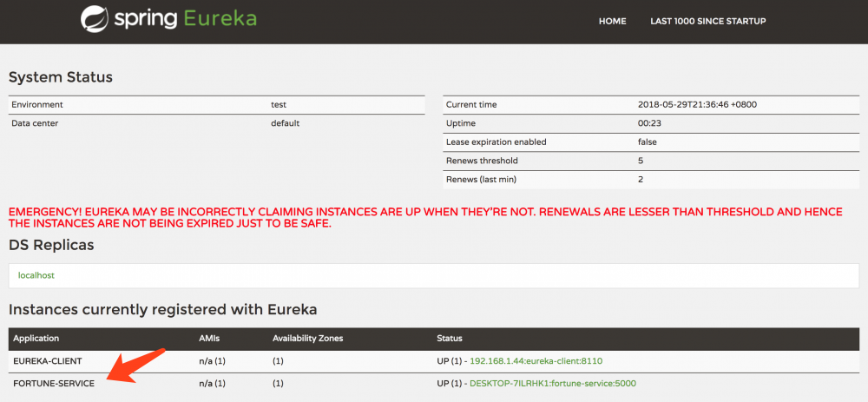868x402 pixels.
Task: Click the Renews (last min) label
Action: pos(481,180)
